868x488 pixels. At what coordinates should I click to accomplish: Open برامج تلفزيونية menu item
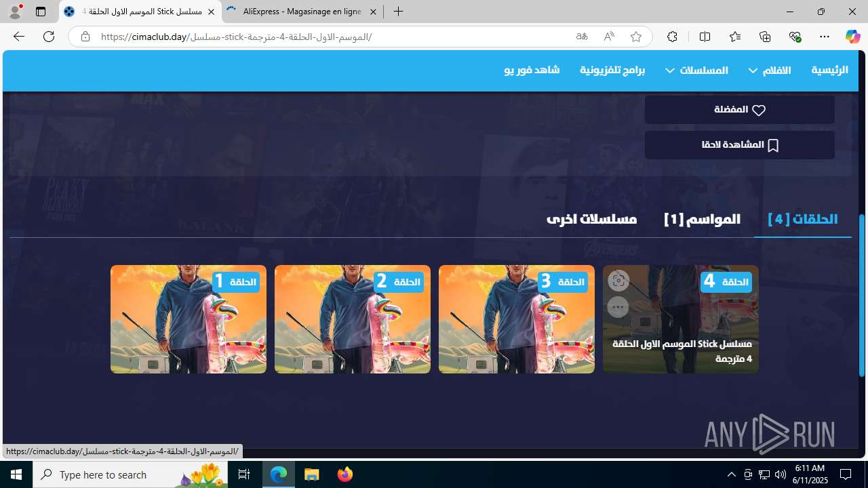(x=612, y=70)
